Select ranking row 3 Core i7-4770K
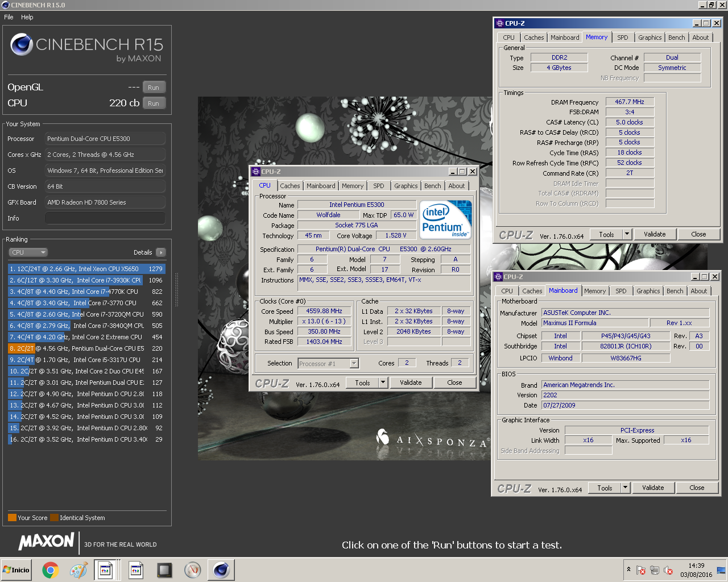The image size is (728, 582). tap(86, 292)
